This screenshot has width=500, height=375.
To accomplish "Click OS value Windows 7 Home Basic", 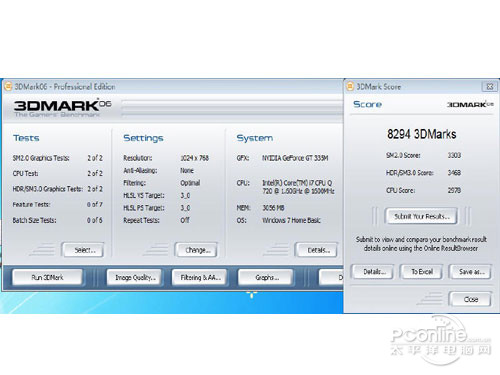I will 291,220.
